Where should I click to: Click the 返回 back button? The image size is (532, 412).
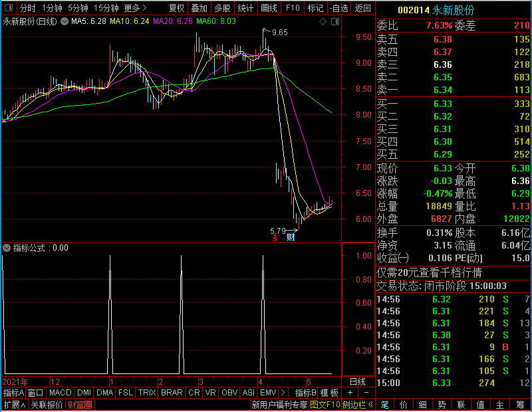point(362,8)
